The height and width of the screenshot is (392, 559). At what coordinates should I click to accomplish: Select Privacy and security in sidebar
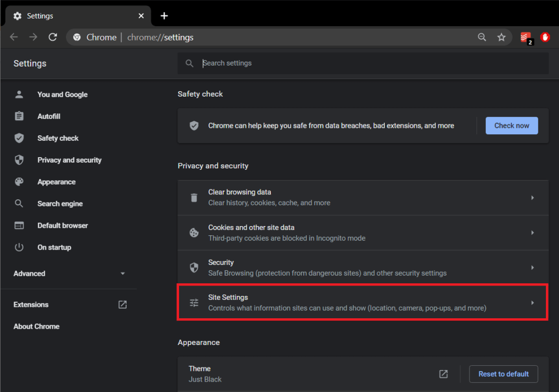69,160
